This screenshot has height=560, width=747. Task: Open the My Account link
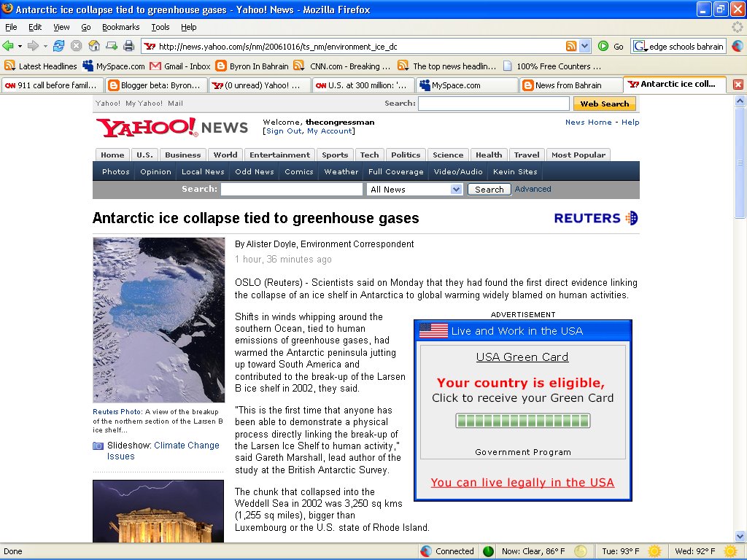coord(330,131)
